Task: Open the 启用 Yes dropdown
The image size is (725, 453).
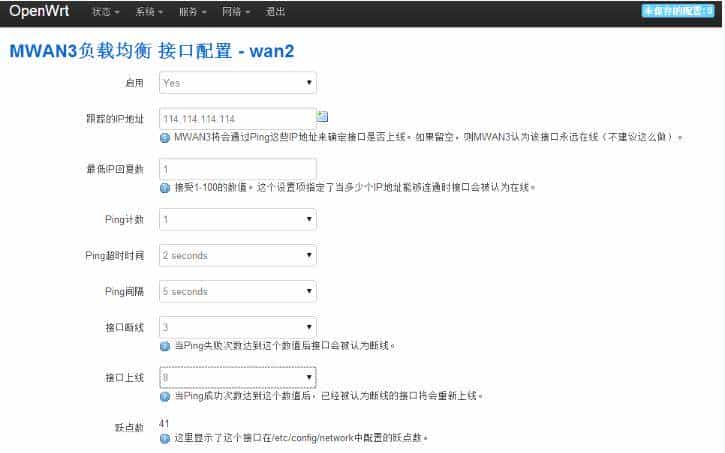Action: (238, 83)
